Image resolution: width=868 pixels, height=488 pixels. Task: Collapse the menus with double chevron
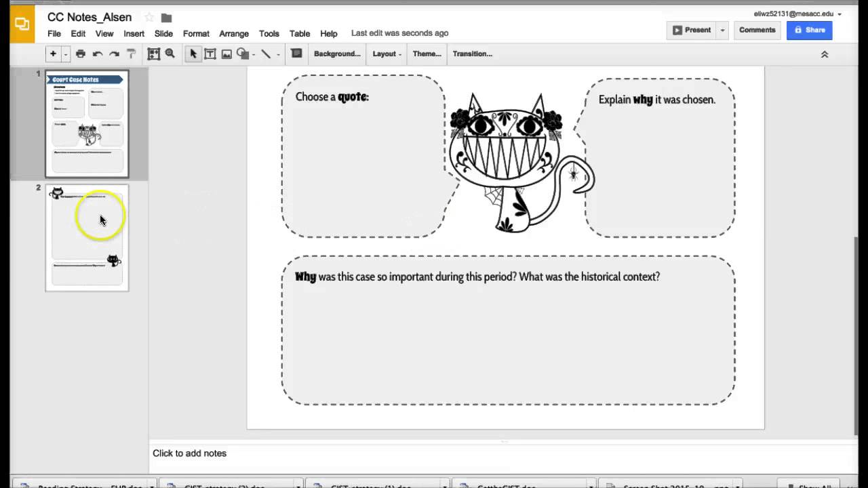click(x=825, y=54)
